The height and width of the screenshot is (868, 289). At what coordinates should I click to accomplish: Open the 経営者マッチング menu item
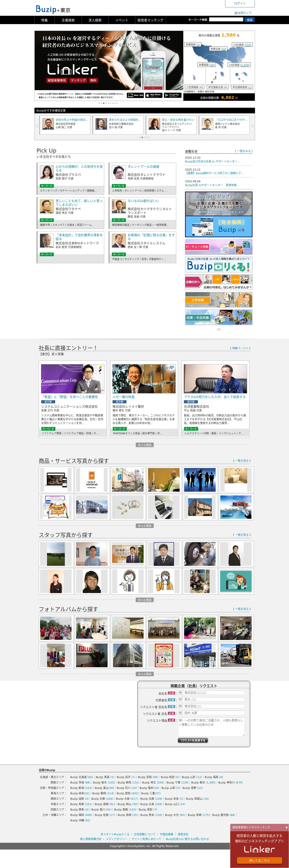point(150,20)
